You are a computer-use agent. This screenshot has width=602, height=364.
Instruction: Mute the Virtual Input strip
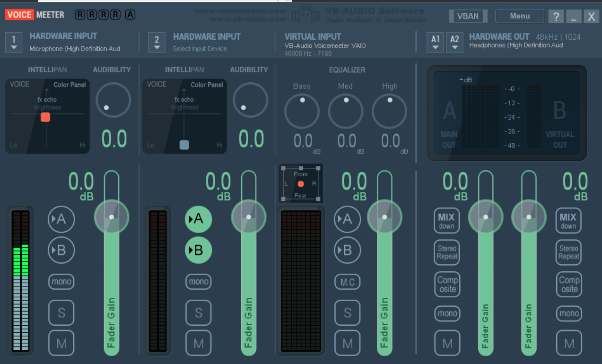(x=348, y=343)
